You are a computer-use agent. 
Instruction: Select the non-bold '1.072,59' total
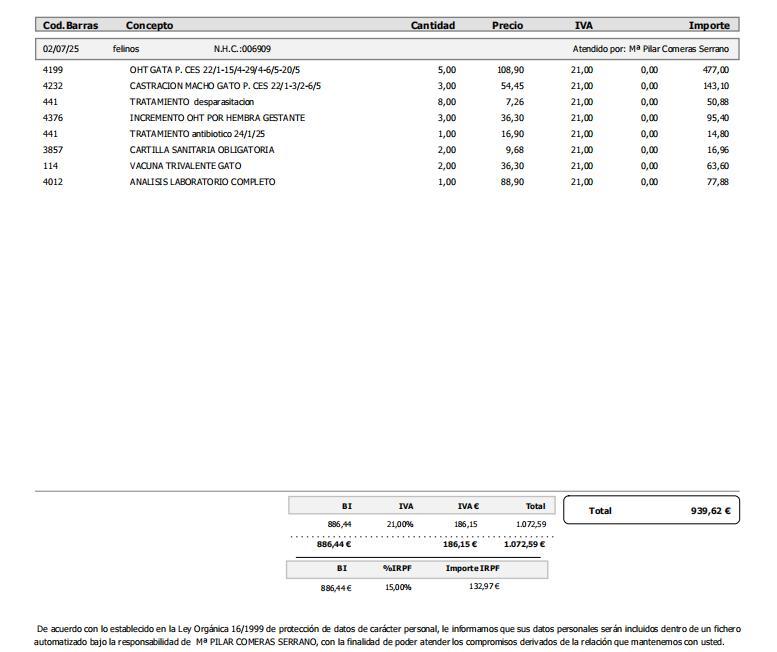[531, 524]
